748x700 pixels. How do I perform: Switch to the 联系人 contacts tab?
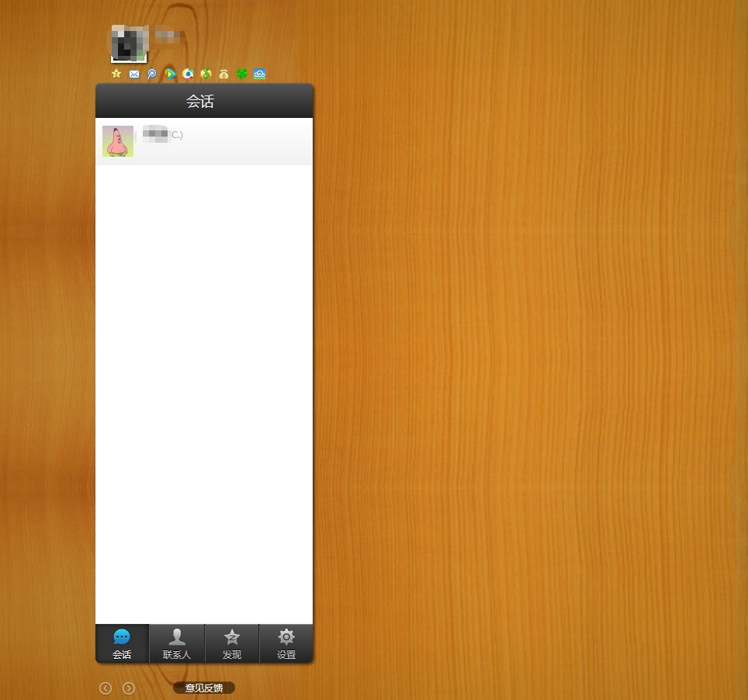[177, 644]
